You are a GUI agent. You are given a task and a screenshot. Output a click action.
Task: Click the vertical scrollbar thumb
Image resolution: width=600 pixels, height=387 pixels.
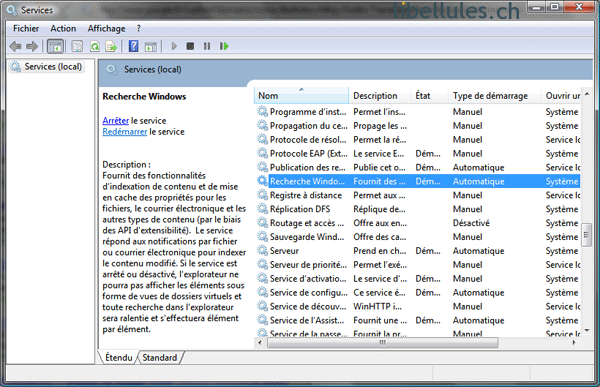pyautogui.click(x=587, y=235)
